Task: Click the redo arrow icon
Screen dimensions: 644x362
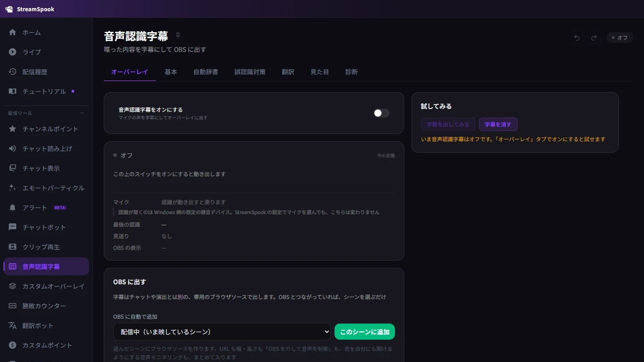Action: pyautogui.click(x=594, y=38)
